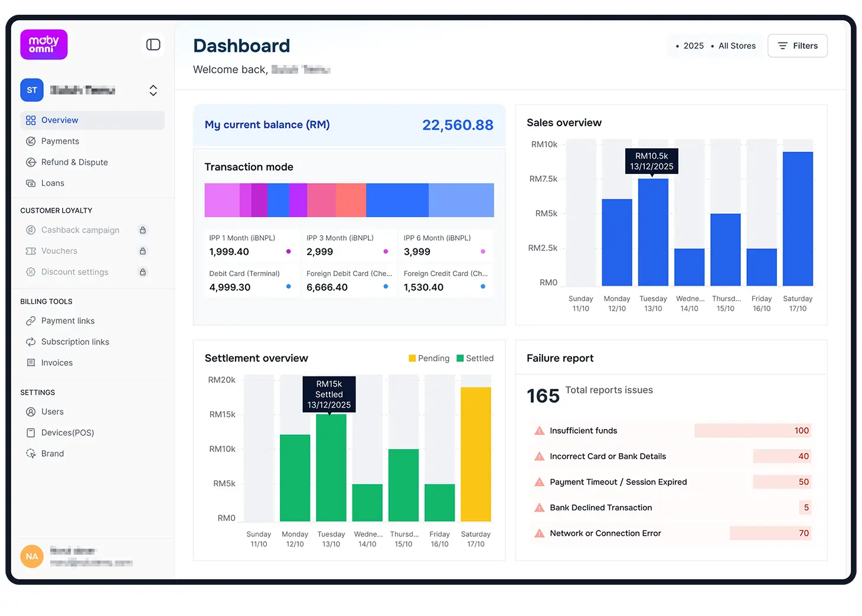The image size is (862, 616).
Task: Click the Moby Omni logo
Action: tap(44, 44)
